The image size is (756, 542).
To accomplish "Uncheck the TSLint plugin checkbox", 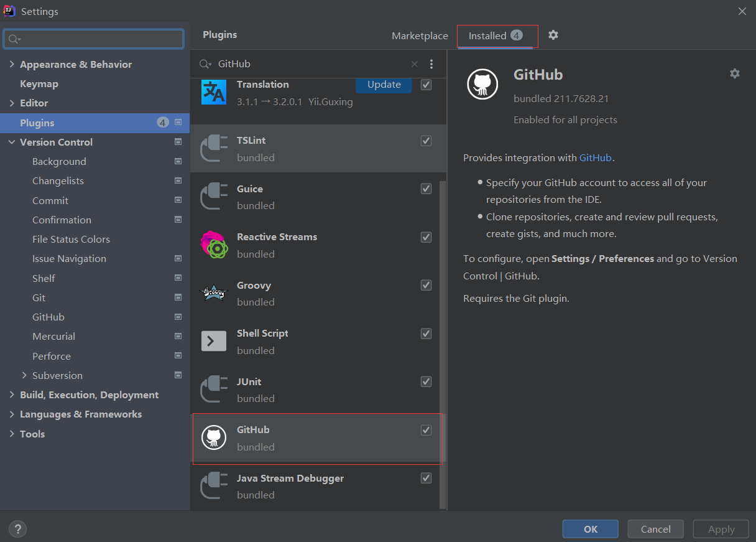I will [426, 141].
